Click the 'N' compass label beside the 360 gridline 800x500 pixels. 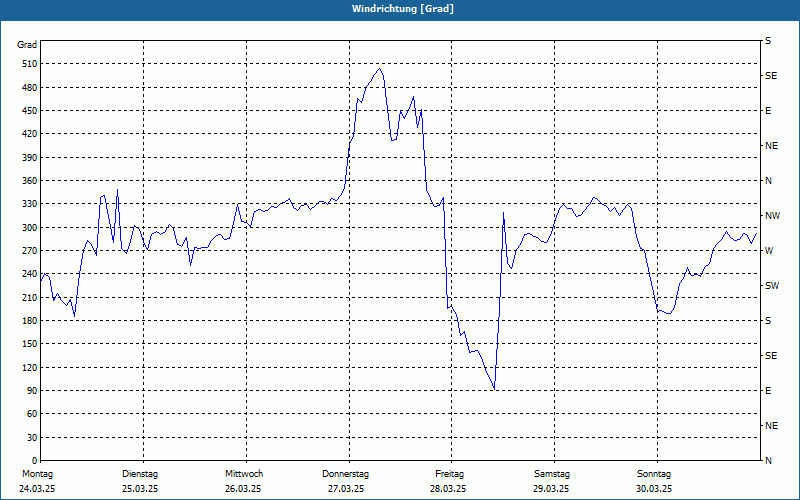[769, 181]
